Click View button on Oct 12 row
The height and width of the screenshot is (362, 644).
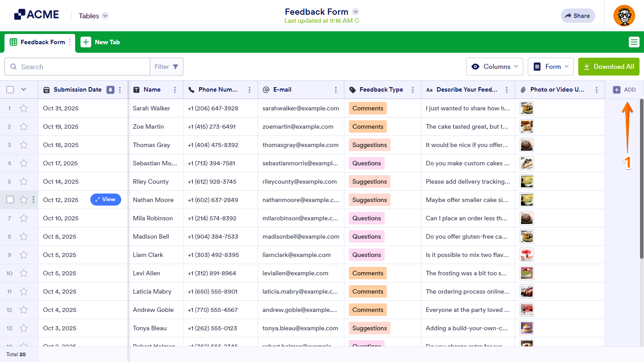[106, 199]
